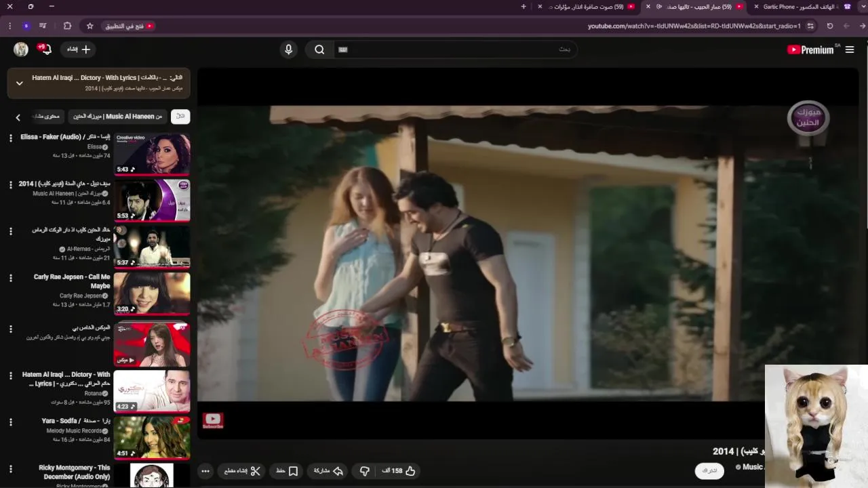The image size is (868, 488).
Task: Start voice search with microphone icon
Action: pos(289,49)
